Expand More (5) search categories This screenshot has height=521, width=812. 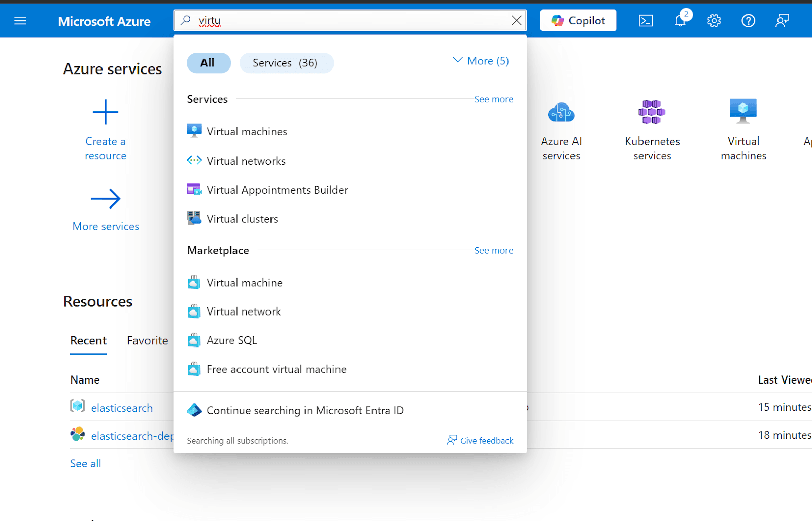479,60
